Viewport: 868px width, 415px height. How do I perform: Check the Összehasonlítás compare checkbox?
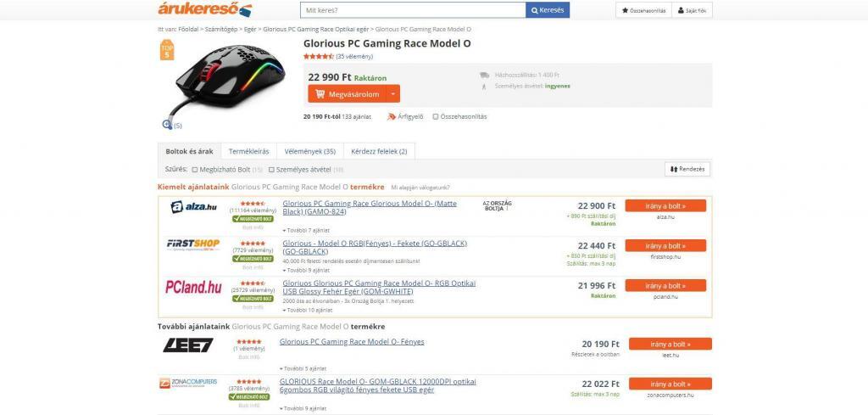tap(436, 117)
